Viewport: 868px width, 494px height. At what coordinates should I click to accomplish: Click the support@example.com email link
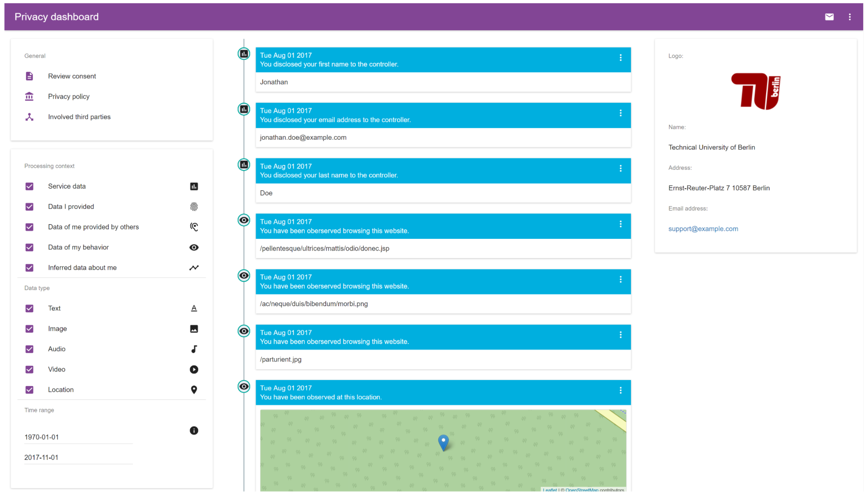[703, 229]
